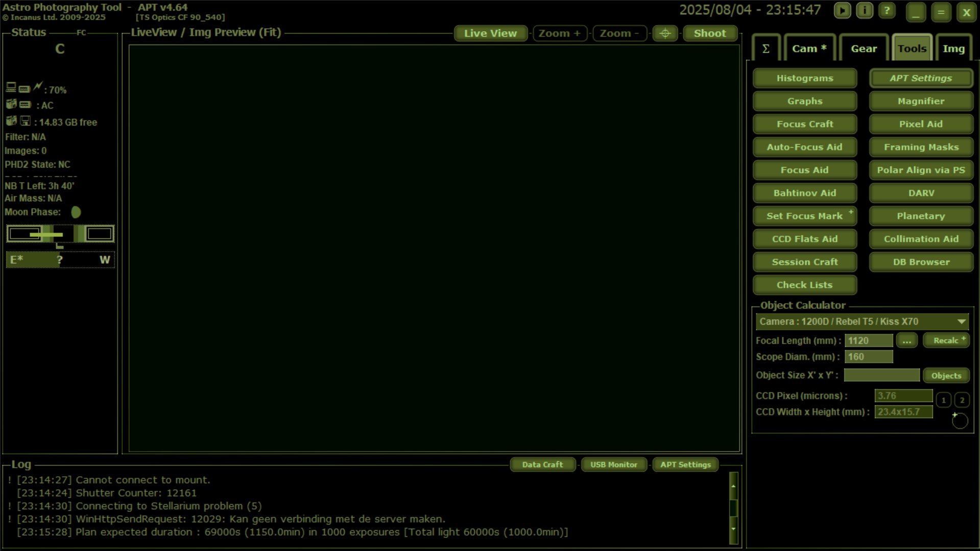Click the Moon Phase icon
Image resolution: width=980 pixels, height=551 pixels.
tap(76, 212)
